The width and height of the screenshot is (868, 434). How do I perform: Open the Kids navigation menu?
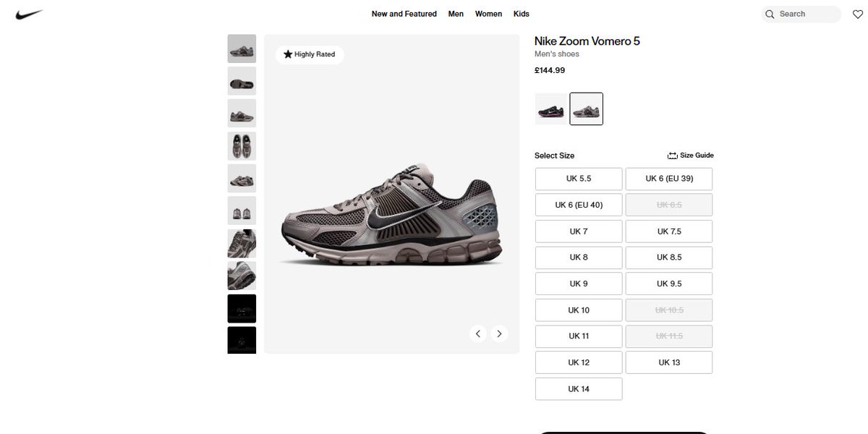pyautogui.click(x=522, y=14)
